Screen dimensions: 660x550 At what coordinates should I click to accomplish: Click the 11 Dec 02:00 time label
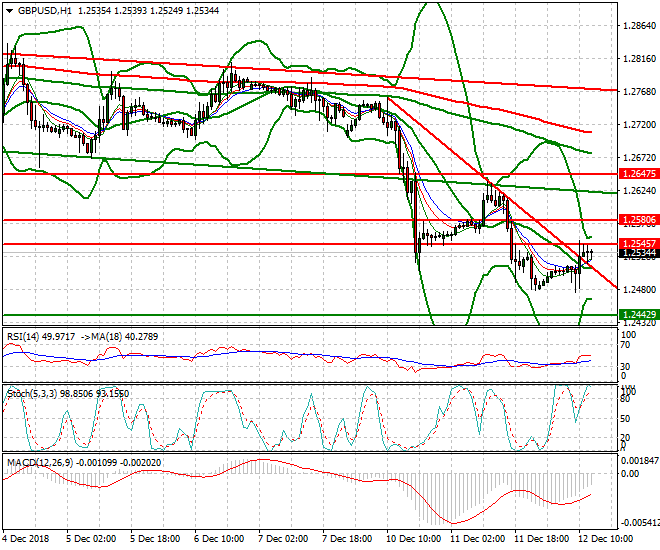tap(478, 539)
